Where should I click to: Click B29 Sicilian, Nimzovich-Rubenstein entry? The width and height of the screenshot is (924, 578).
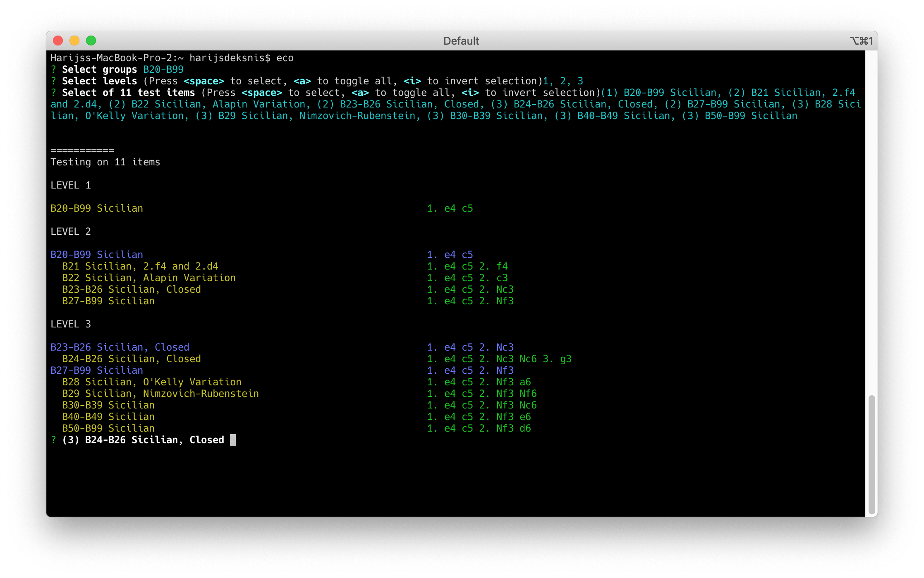pos(160,394)
